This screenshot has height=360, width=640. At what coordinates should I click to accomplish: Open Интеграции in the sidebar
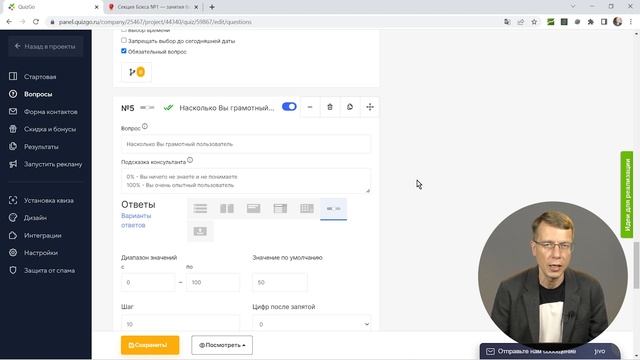(42, 236)
